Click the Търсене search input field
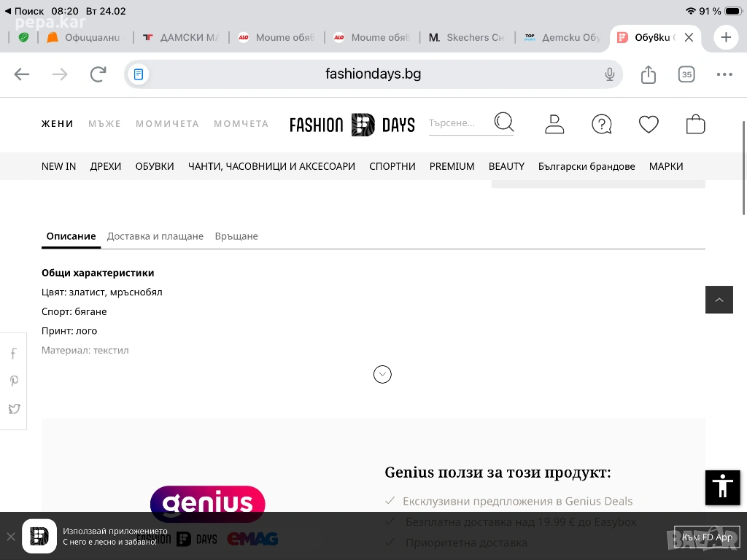This screenshot has height=560, width=747. tap(456, 123)
